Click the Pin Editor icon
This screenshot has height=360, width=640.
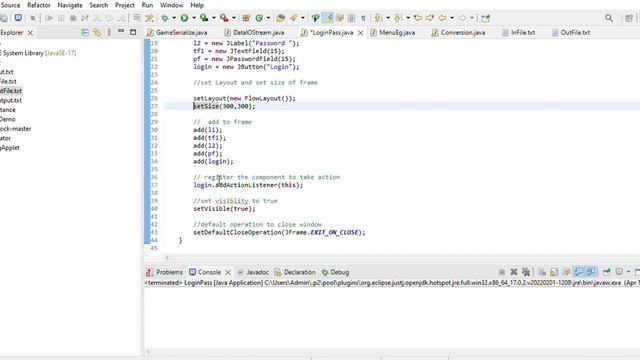pyautogui.click(x=485, y=18)
